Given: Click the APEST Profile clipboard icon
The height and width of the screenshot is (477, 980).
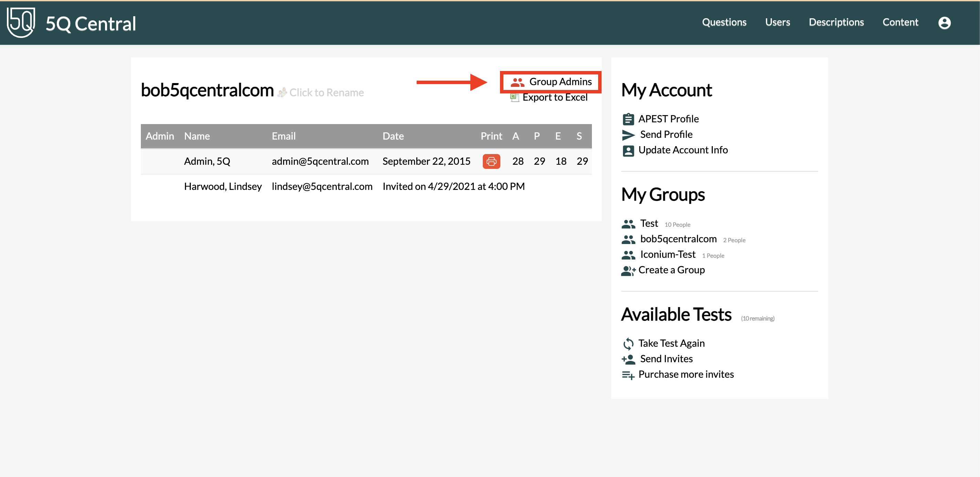Looking at the screenshot, I should tap(628, 119).
